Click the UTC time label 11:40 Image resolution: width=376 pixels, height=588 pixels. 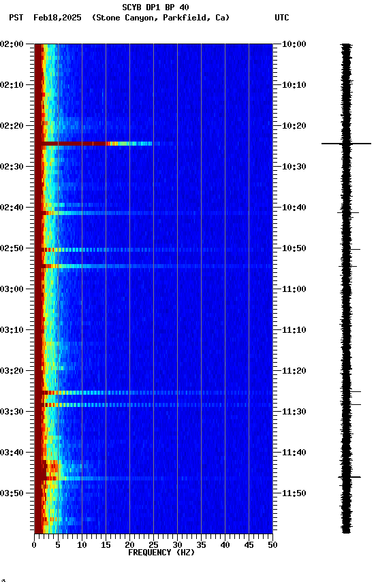pyautogui.click(x=294, y=453)
